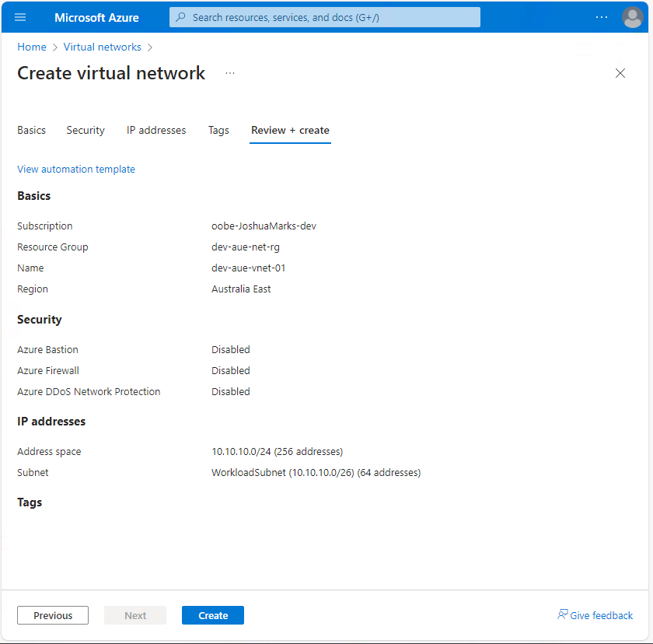Navigate to Virtual networks via breadcrumb

[102, 47]
